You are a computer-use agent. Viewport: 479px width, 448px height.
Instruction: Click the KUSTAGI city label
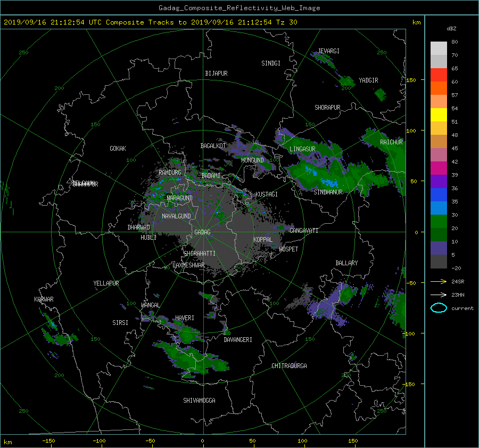[267, 194]
